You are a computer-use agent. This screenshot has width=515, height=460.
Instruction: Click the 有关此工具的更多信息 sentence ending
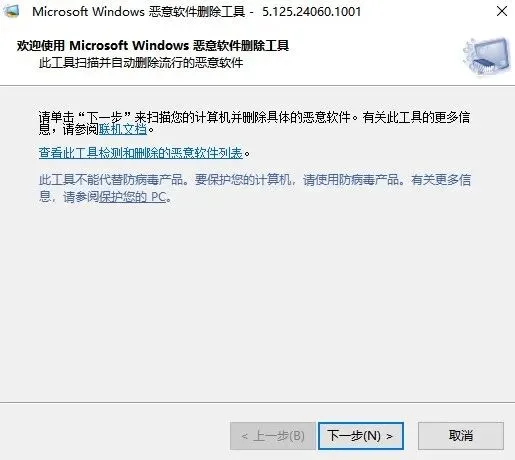[x=417, y=117]
